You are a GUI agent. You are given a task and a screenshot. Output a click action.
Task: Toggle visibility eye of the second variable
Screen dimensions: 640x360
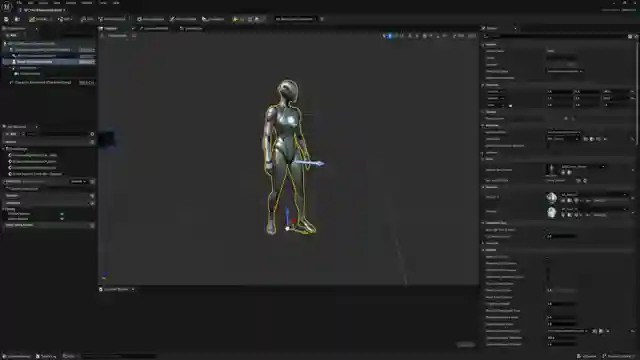pyautogui.click(x=62, y=219)
